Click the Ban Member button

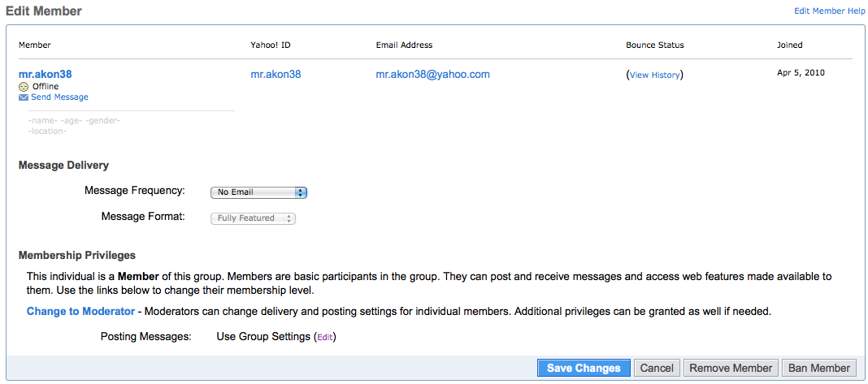click(x=819, y=368)
